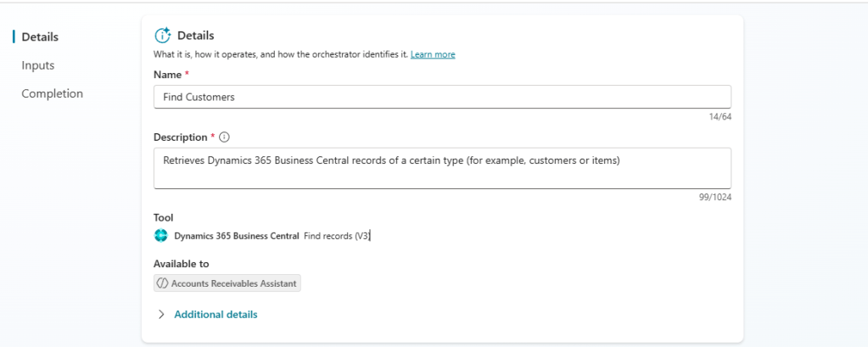Click the Available to label
Viewport: 868px width, 347px height.
tap(181, 264)
